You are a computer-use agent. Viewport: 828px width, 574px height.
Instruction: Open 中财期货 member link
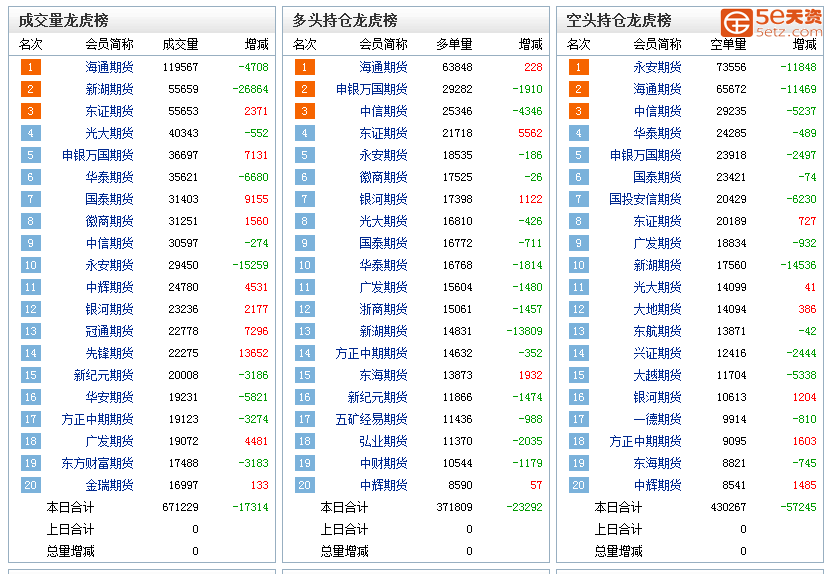click(x=383, y=463)
